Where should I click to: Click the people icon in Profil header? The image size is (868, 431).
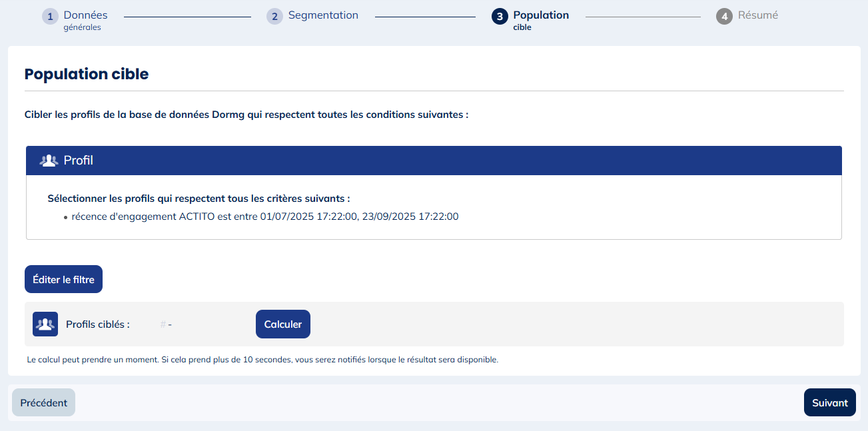coord(49,161)
